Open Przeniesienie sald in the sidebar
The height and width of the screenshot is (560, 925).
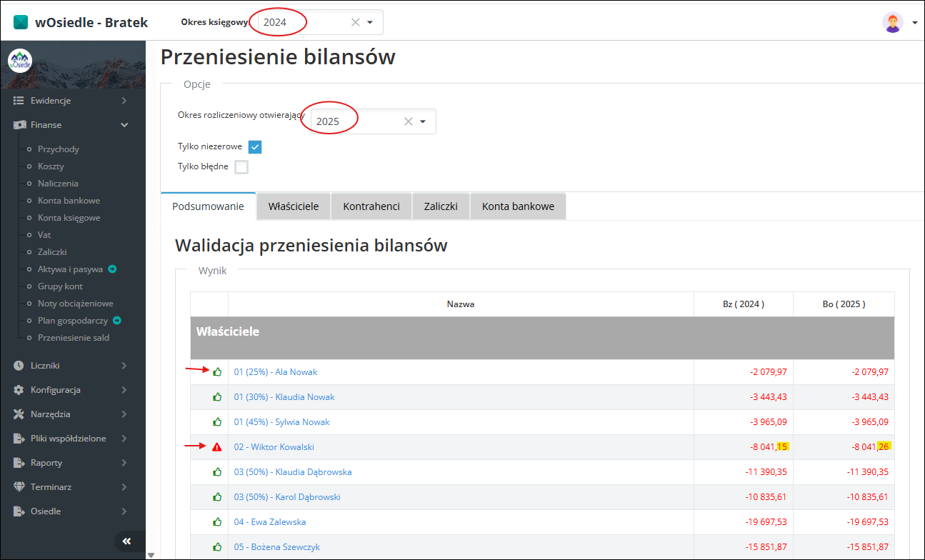click(74, 338)
